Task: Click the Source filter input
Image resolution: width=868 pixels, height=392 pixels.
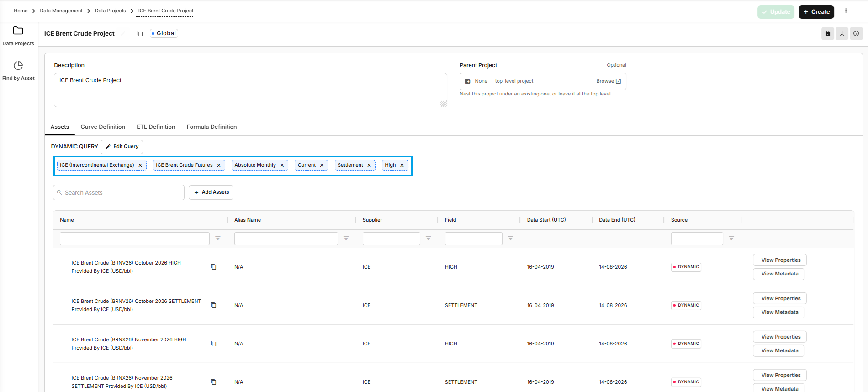Action: (697, 238)
